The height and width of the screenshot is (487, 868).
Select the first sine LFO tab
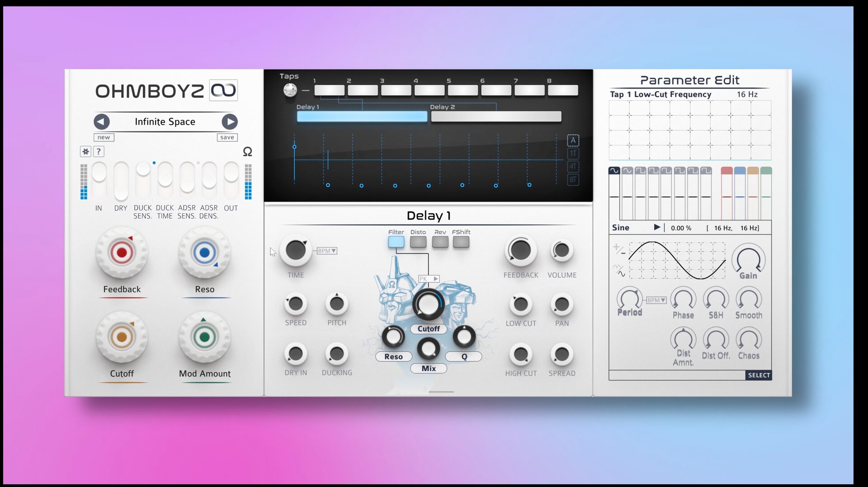coord(614,171)
